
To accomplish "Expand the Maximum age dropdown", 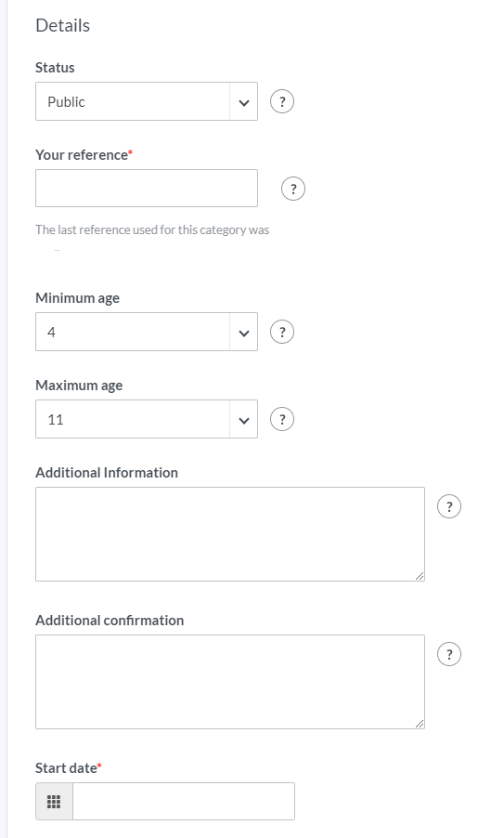I will (x=147, y=419).
